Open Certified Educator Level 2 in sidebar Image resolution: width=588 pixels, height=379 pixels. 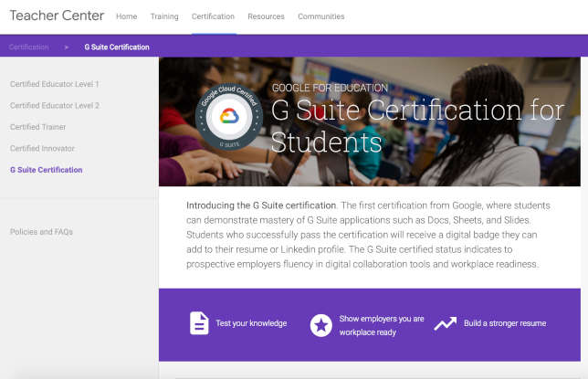[x=55, y=105]
